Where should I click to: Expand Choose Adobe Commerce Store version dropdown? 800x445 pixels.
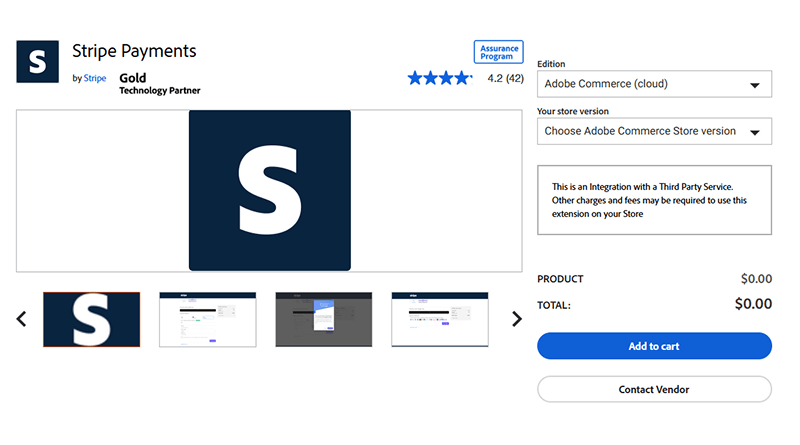[654, 131]
